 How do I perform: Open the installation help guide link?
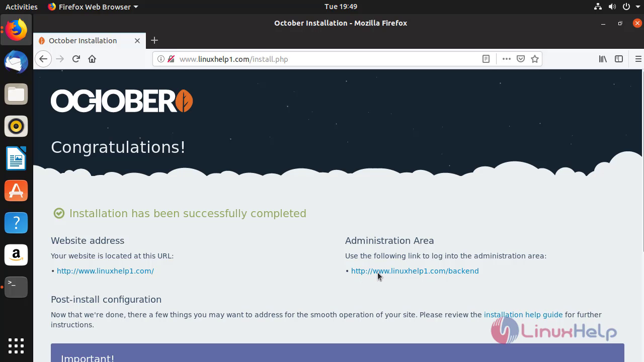coord(523,315)
